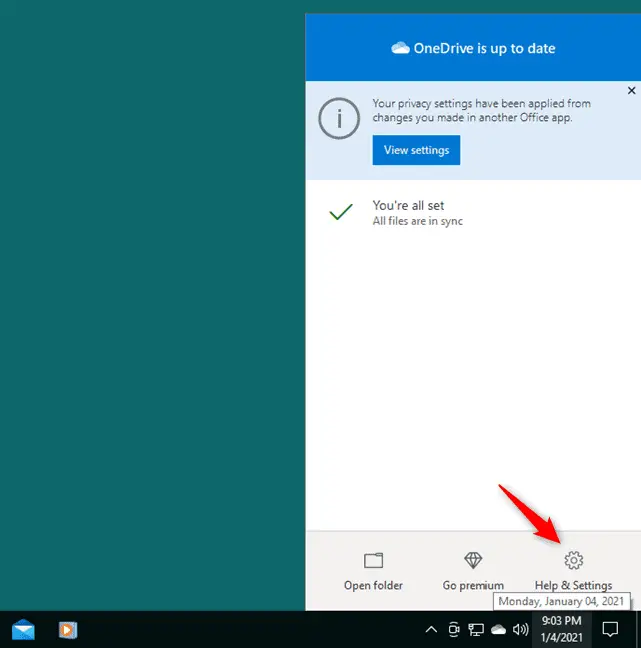Dismiss the privacy settings notification
The height and width of the screenshot is (648, 641).
point(631,91)
